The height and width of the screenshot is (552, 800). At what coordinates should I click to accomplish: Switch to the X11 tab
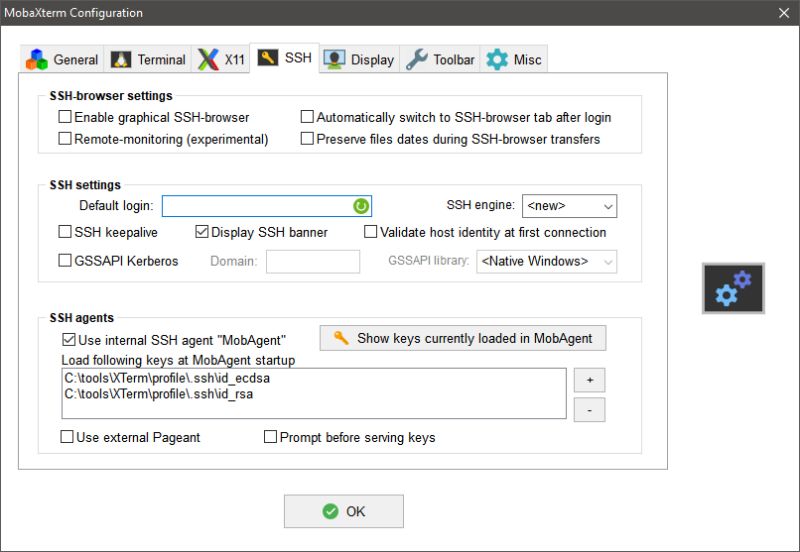coord(221,59)
